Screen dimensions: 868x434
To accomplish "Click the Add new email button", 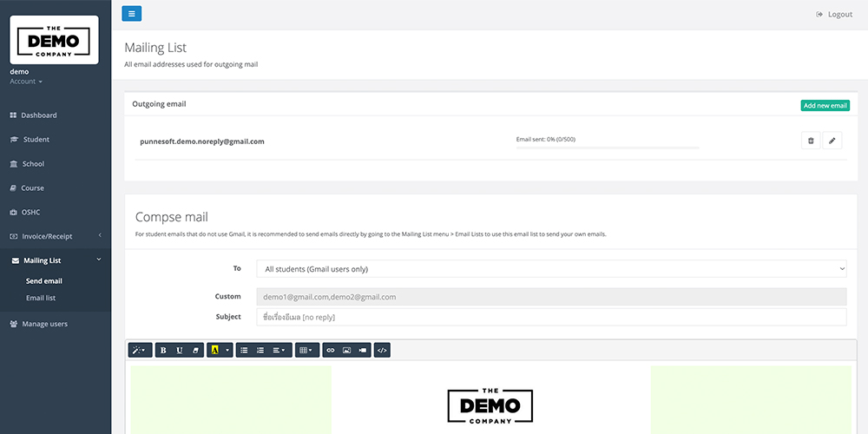I will (x=825, y=105).
